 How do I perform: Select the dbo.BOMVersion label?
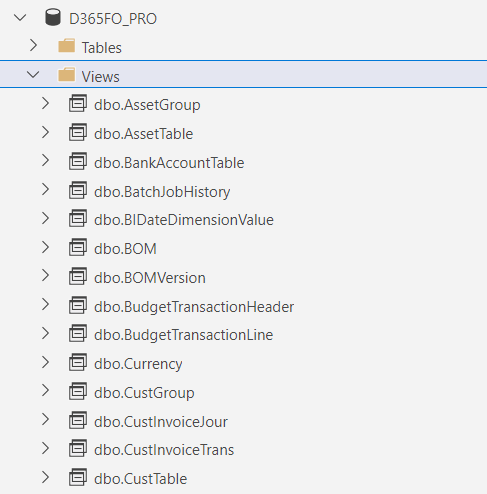coord(150,278)
